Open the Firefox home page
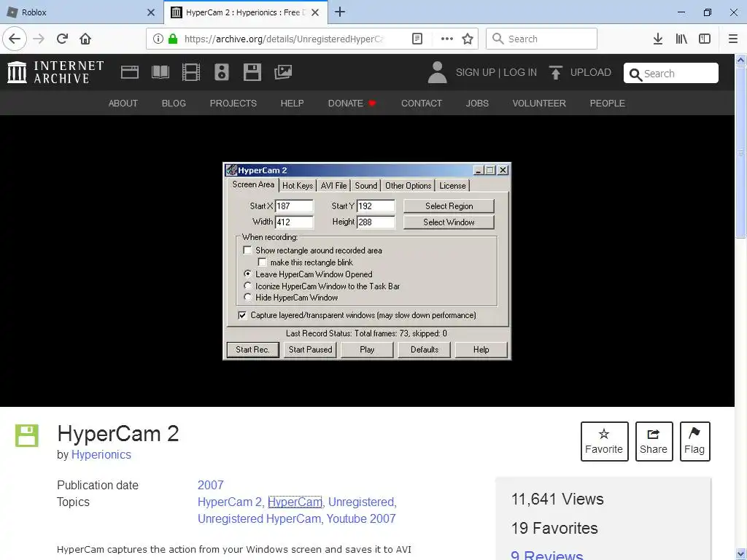The height and width of the screenshot is (560, 747). (x=85, y=39)
